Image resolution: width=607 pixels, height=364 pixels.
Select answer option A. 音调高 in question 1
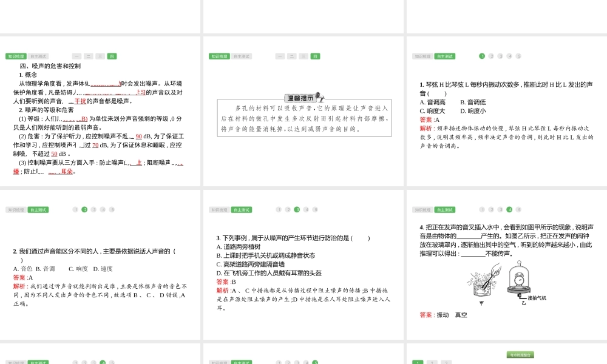tap(433, 103)
